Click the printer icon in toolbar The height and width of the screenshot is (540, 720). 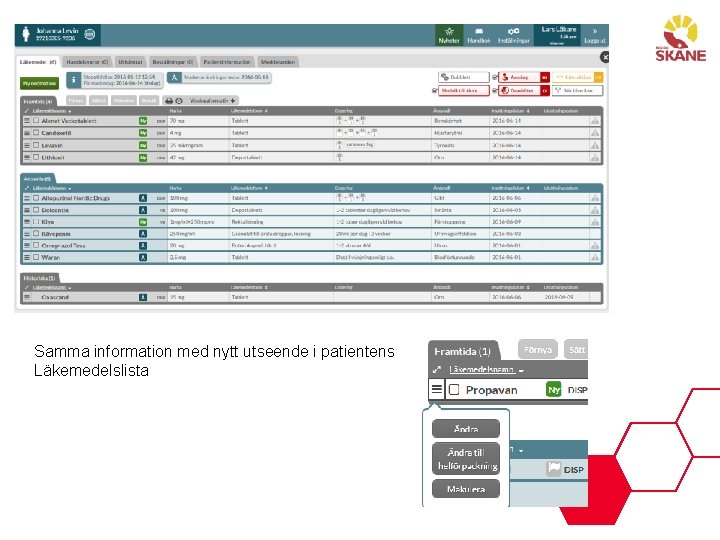(x=169, y=101)
